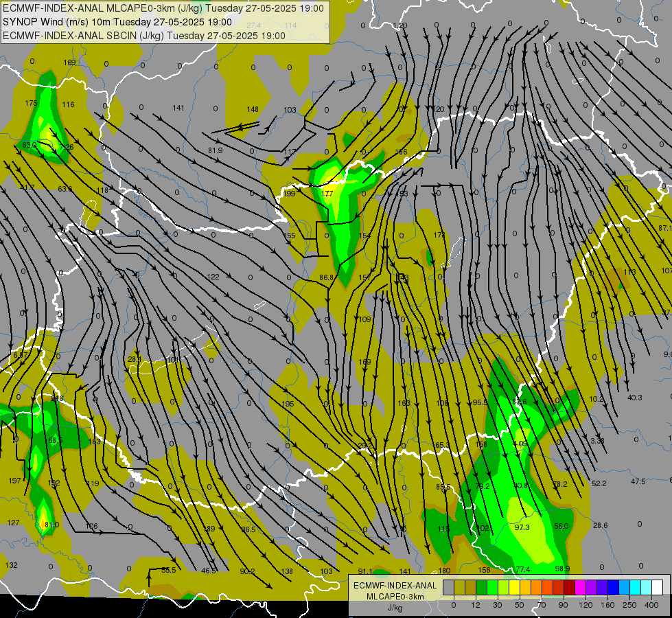Click the map value '197'

point(14,481)
